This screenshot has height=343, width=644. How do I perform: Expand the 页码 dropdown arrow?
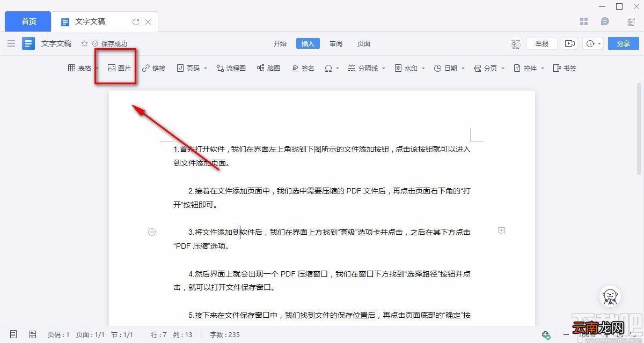(x=205, y=69)
